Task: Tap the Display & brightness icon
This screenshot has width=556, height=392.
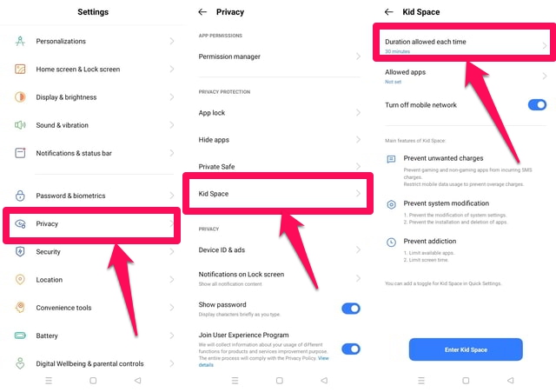Action: coord(20,96)
